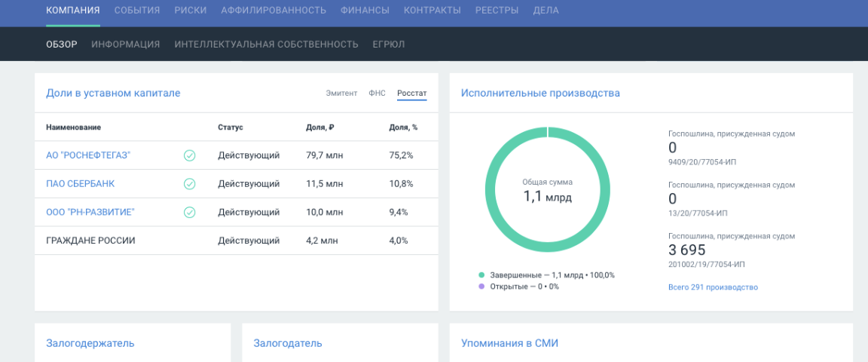Open the РИСКИ tab
The image size is (868, 362).
[191, 10]
